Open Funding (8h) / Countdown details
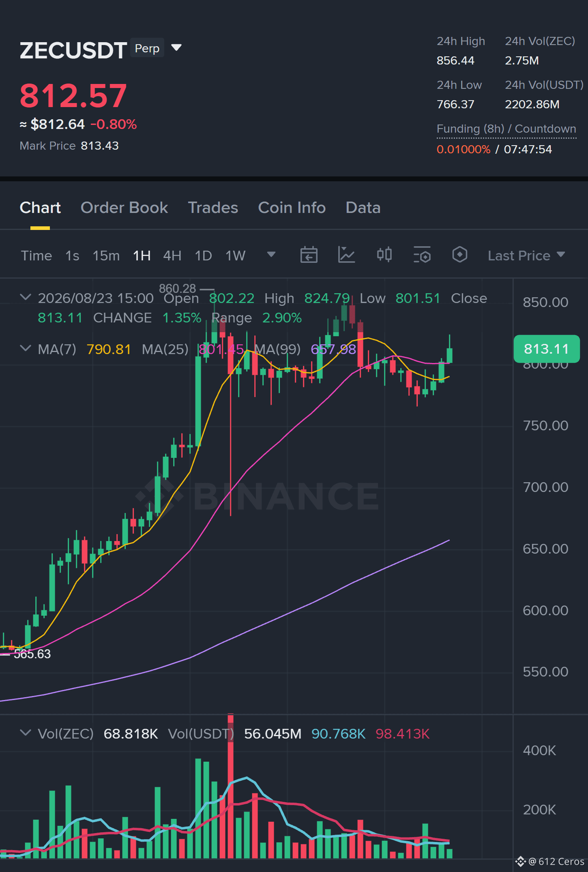 506,129
